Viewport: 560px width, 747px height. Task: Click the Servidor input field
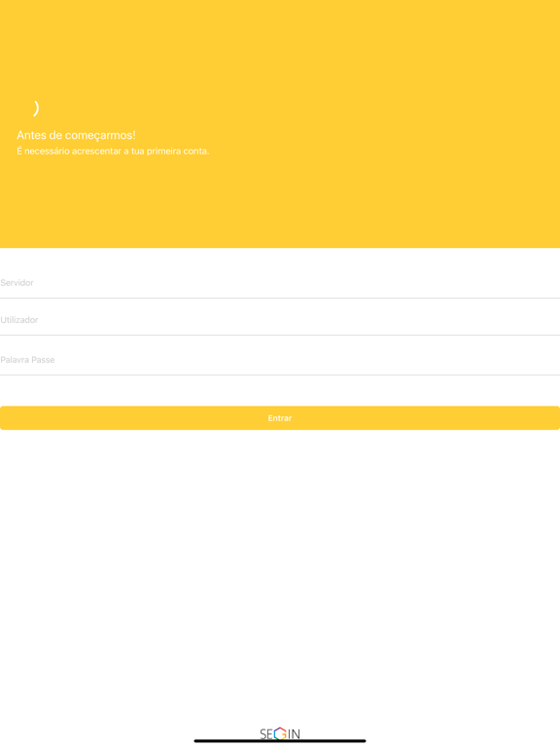(280, 283)
